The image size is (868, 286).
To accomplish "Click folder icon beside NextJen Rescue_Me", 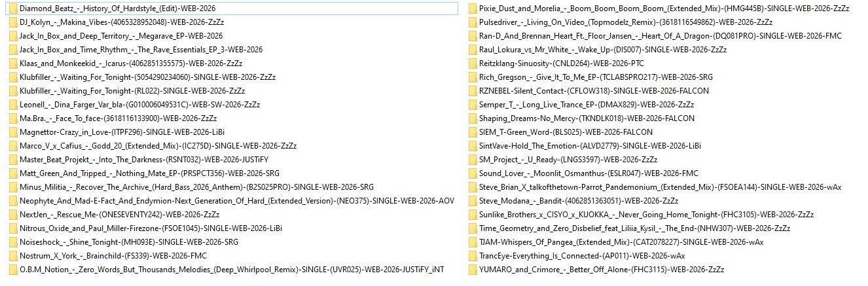I will [x=13, y=215].
